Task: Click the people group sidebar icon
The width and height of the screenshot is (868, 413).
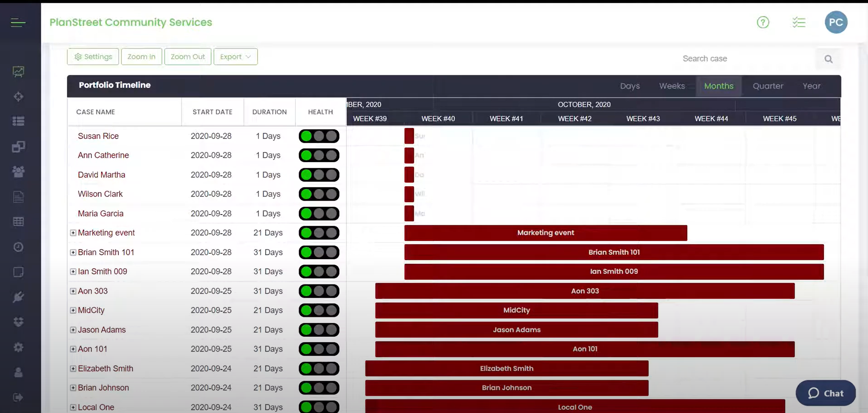Action: [18, 172]
